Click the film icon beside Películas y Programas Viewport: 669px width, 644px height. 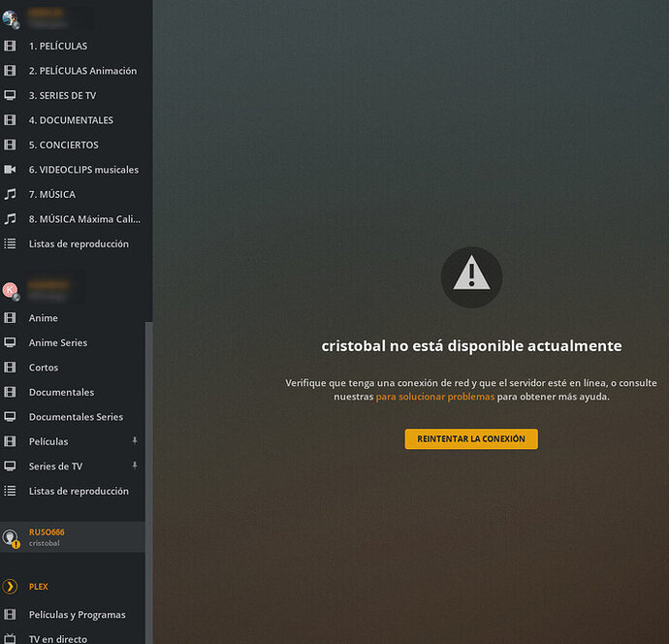(x=10, y=615)
